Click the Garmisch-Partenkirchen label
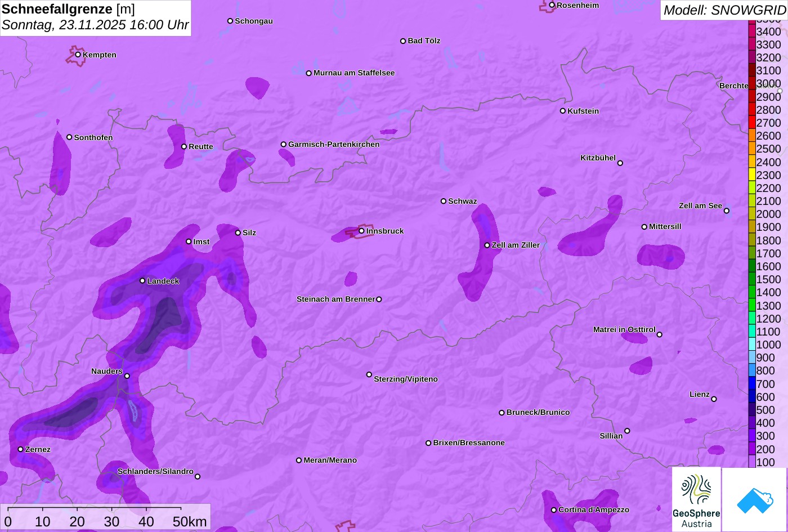Screen dimensions: 788x532 334,145
